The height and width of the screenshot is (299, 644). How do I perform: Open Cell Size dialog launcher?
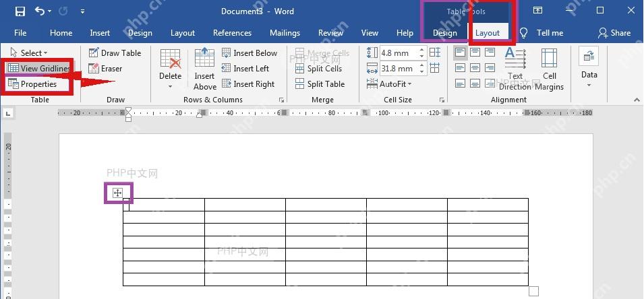442,100
